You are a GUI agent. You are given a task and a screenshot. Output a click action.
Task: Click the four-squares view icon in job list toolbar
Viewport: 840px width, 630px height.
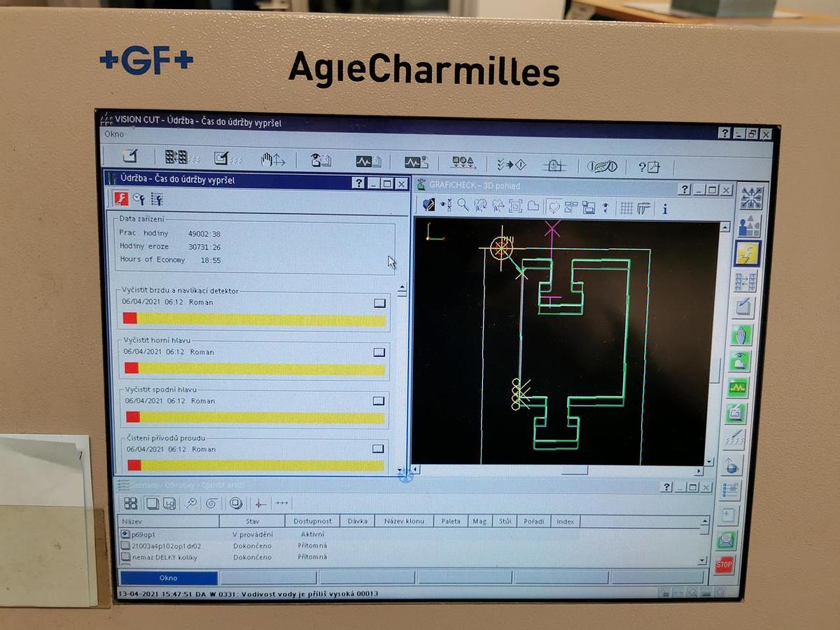pyautogui.click(x=131, y=503)
